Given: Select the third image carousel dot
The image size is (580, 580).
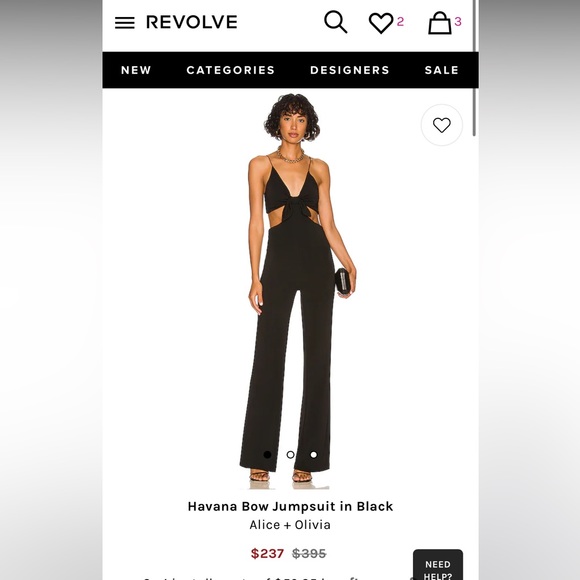Looking at the screenshot, I should [x=314, y=455].
